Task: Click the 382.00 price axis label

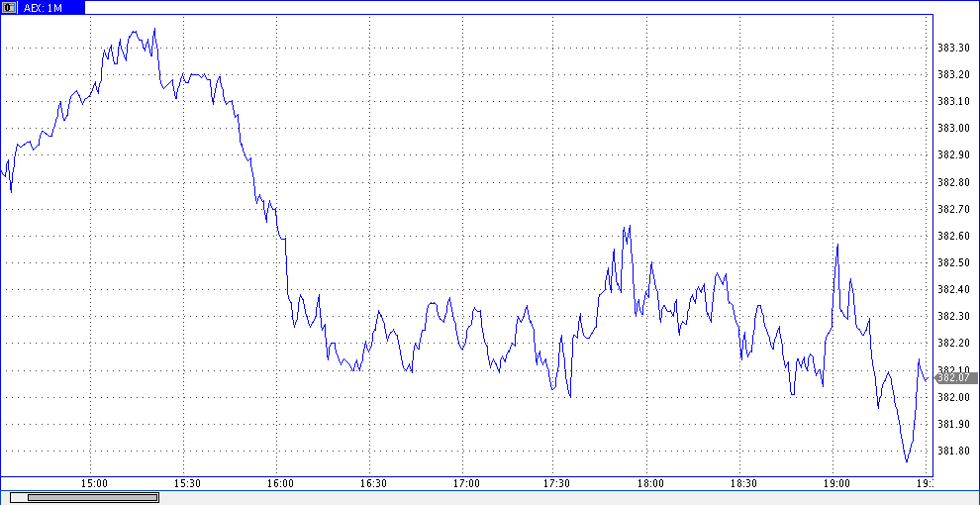Action: click(x=953, y=397)
